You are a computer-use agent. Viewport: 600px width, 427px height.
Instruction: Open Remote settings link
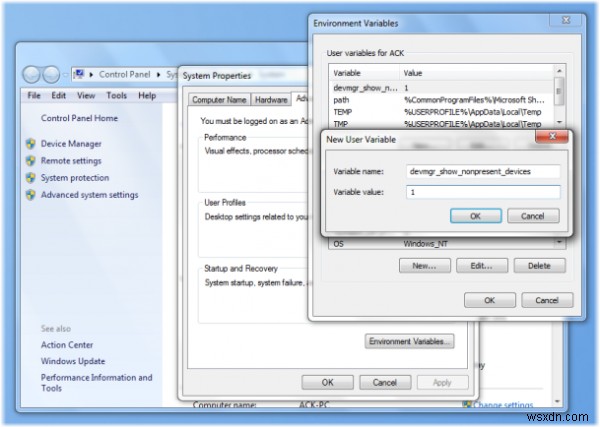point(71,161)
